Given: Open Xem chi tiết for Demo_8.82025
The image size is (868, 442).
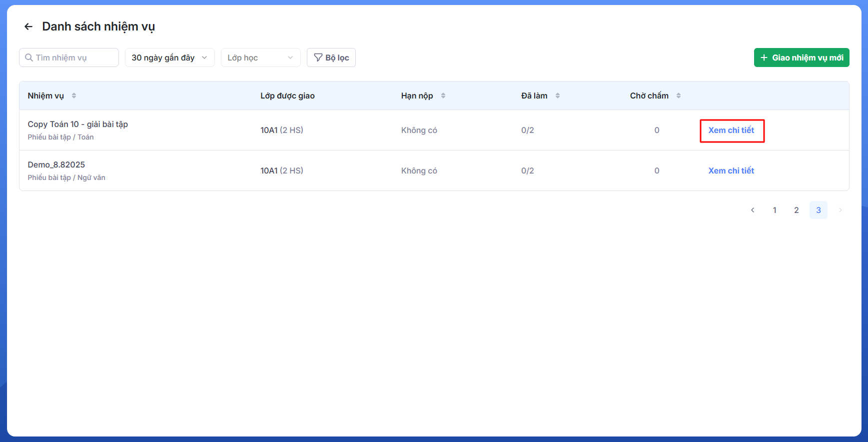Looking at the screenshot, I should click(x=731, y=170).
